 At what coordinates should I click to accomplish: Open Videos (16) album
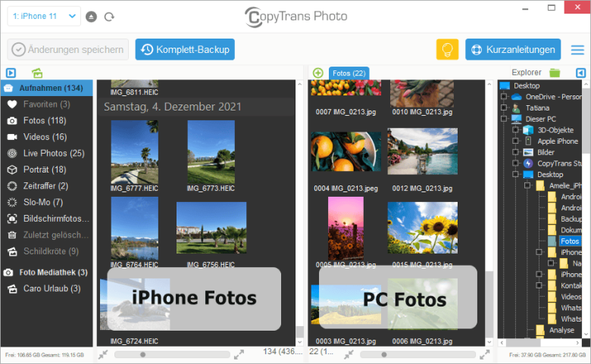coord(47,137)
